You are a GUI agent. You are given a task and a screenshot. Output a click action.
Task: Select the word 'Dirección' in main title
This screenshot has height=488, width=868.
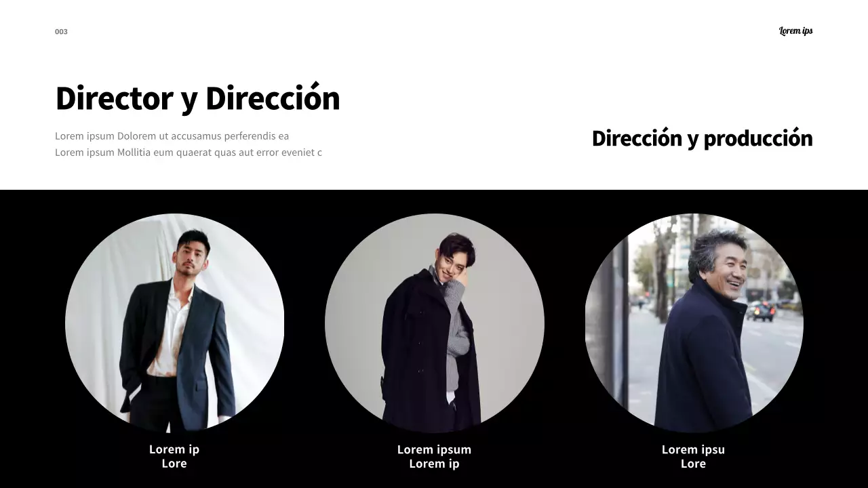coord(273,99)
